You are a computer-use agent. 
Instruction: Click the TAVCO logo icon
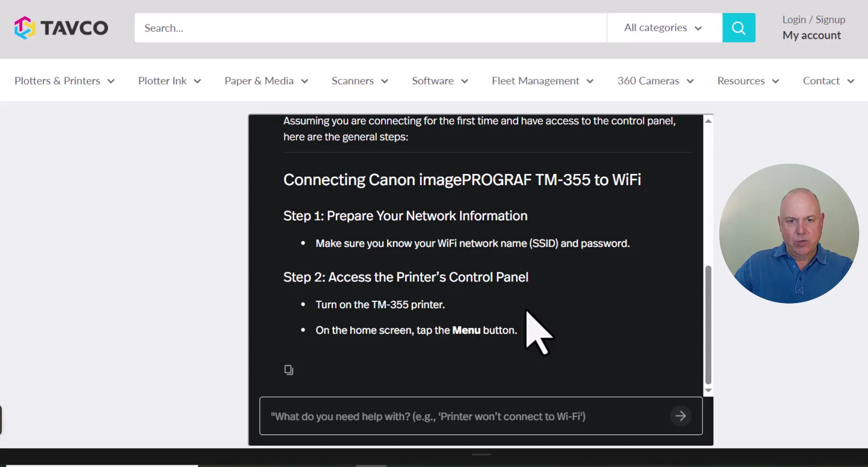point(24,28)
